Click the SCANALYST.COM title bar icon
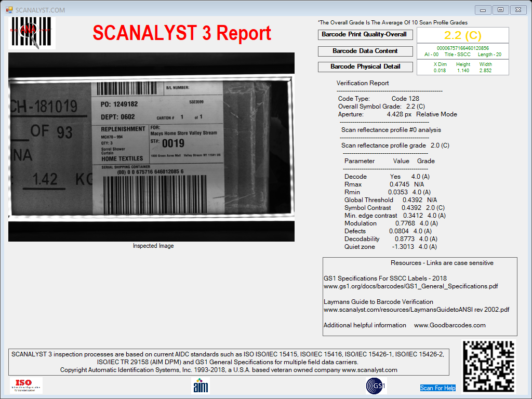 pos(9,10)
